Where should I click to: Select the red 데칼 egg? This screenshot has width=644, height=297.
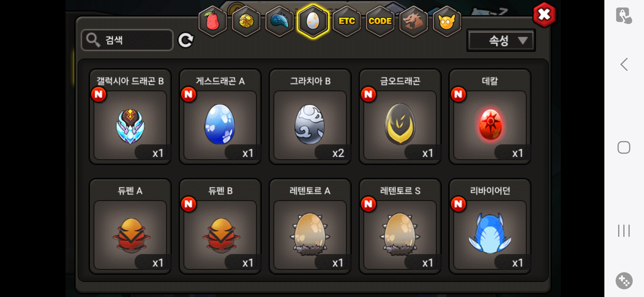[490, 117]
